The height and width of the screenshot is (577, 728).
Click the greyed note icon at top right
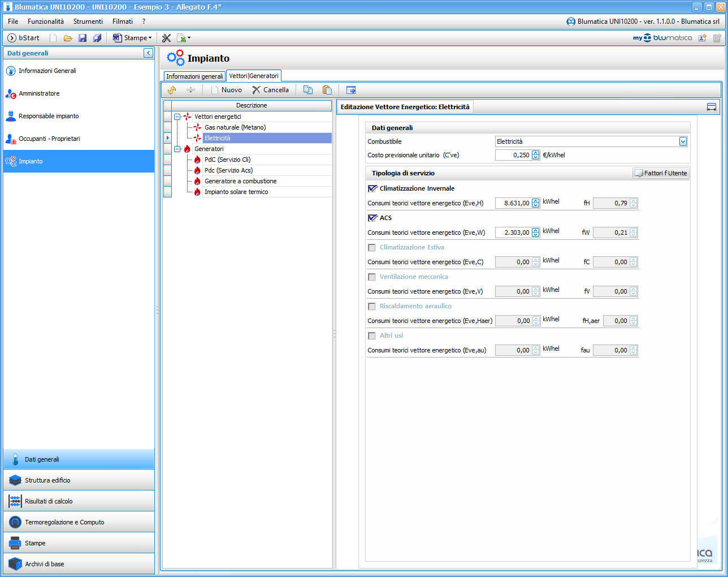coord(717,38)
